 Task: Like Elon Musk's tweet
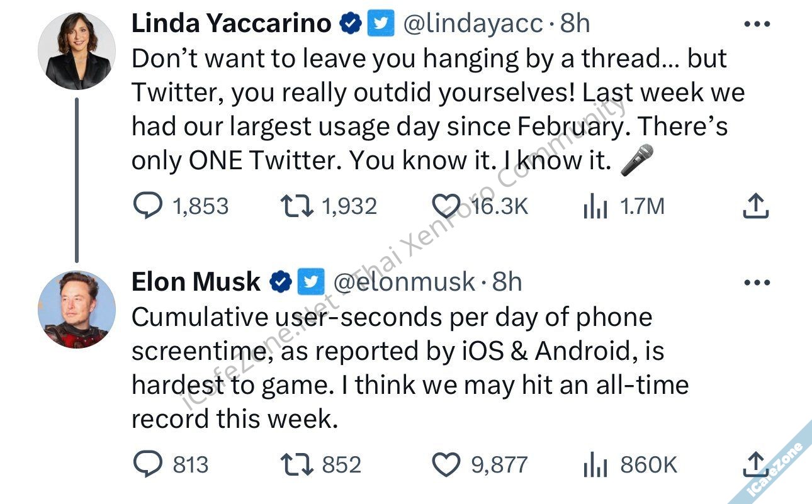446,465
